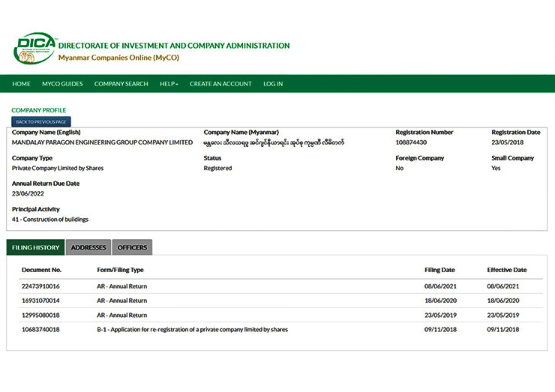This screenshot has width=555, height=392.
Task: Select the FILING HISTORY tab
Action: (35, 247)
